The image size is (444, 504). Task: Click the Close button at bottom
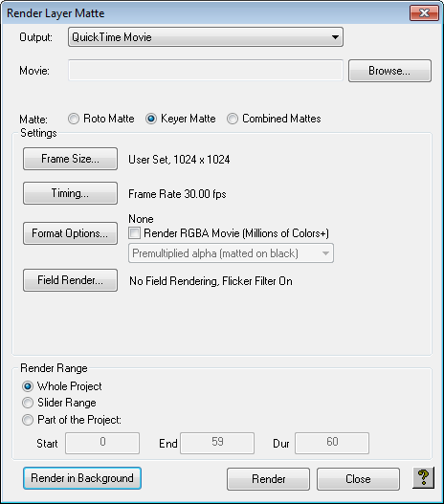358,479
